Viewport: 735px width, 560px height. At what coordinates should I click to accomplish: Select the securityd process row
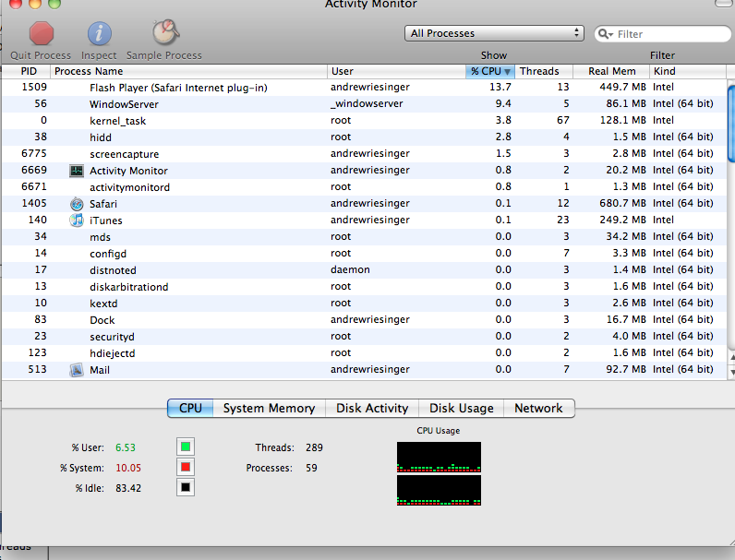click(365, 337)
